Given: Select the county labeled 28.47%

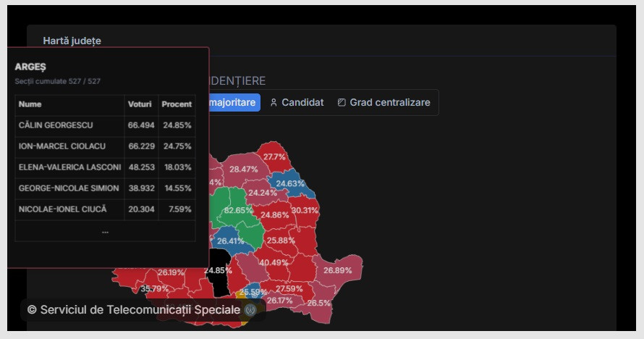Looking at the screenshot, I should (x=243, y=169).
